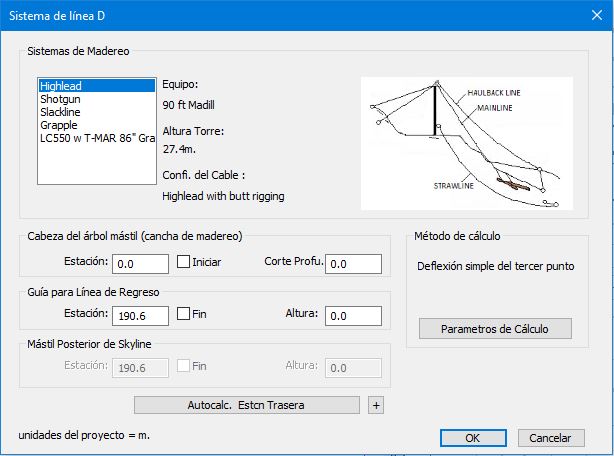Click the Estación field under Cabeza del árbol mástil

tap(140, 264)
